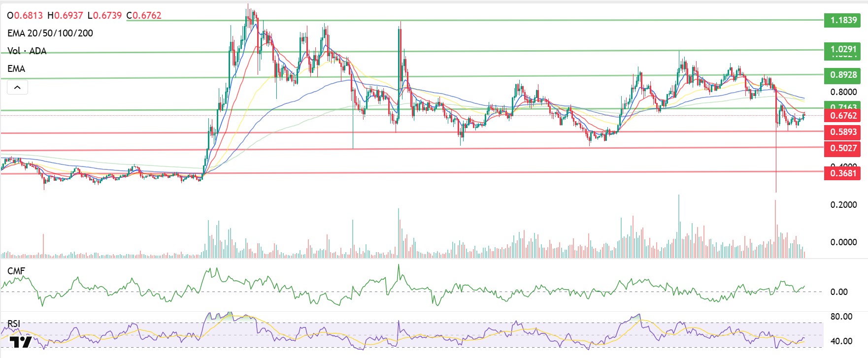
Task: Click the CMF 0.00 scale label
Action: (x=839, y=292)
